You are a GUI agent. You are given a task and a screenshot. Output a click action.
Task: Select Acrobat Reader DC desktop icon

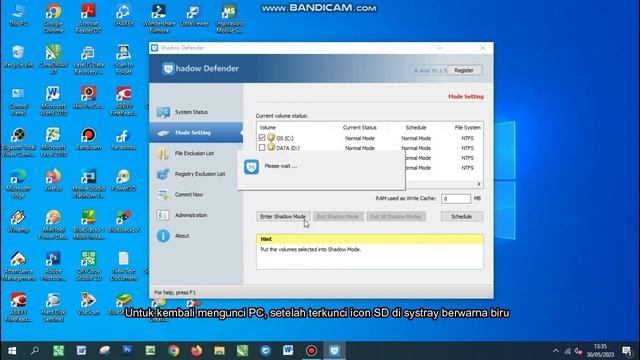click(x=88, y=18)
